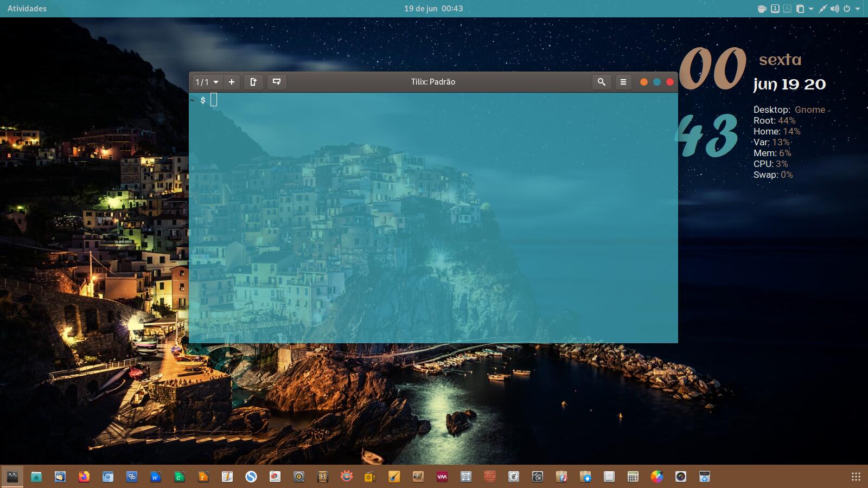
Task: Open the Tilix hamburger menu
Action: click(x=623, y=82)
